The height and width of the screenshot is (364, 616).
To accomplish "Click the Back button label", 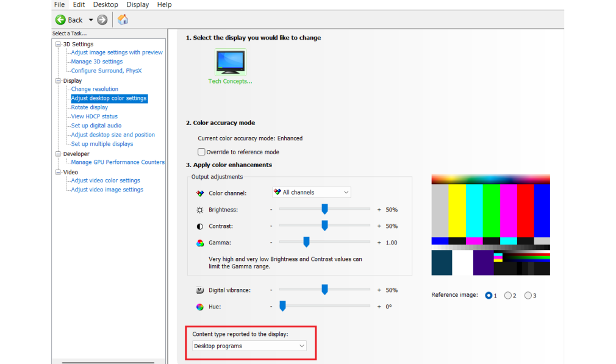I will pyautogui.click(x=75, y=20).
